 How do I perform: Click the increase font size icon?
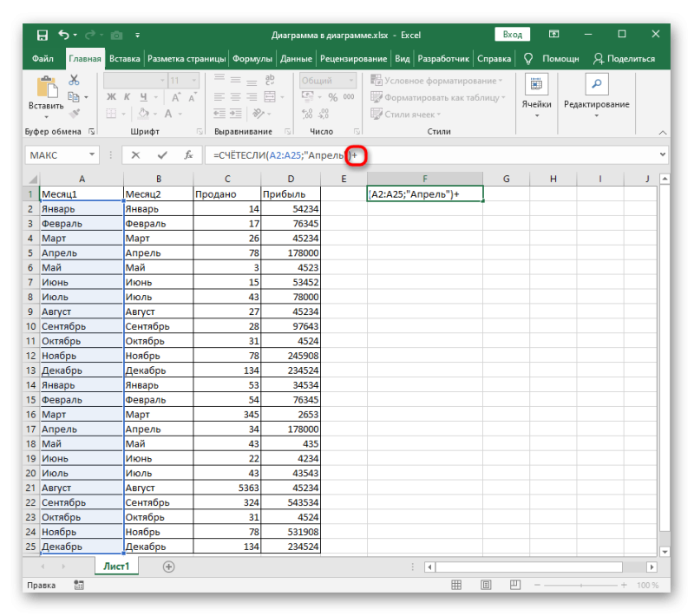point(176,97)
